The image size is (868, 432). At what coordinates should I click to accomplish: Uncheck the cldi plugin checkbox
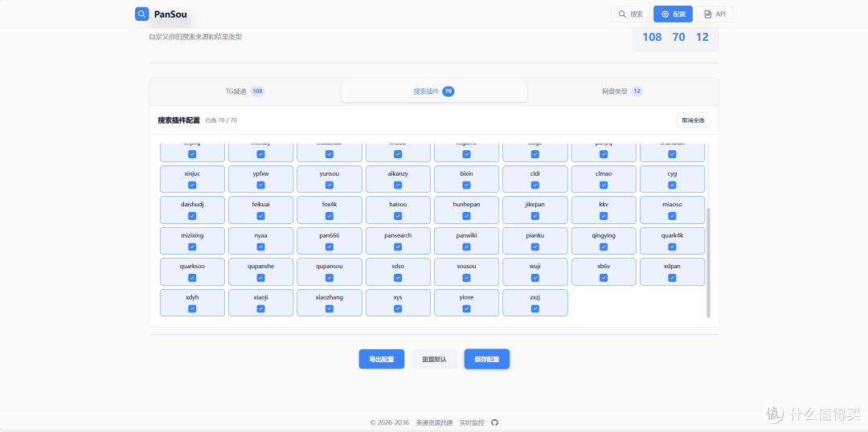535,185
